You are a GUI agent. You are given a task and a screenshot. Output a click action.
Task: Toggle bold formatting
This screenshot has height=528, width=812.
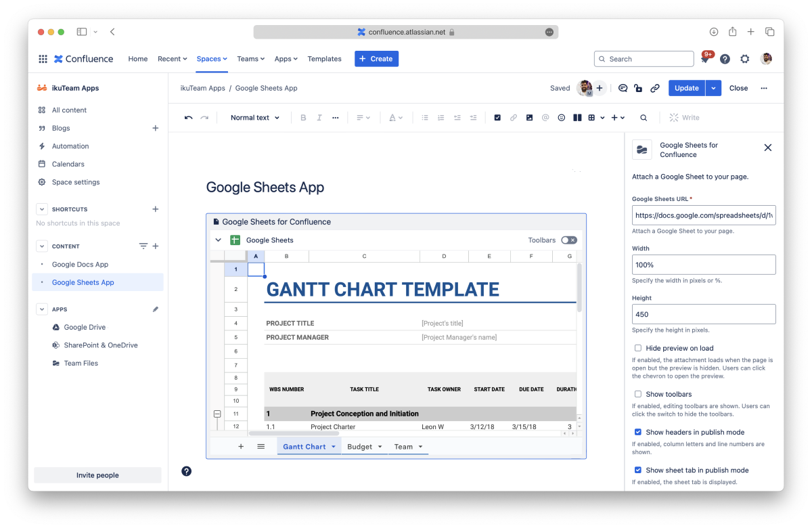(x=303, y=118)
